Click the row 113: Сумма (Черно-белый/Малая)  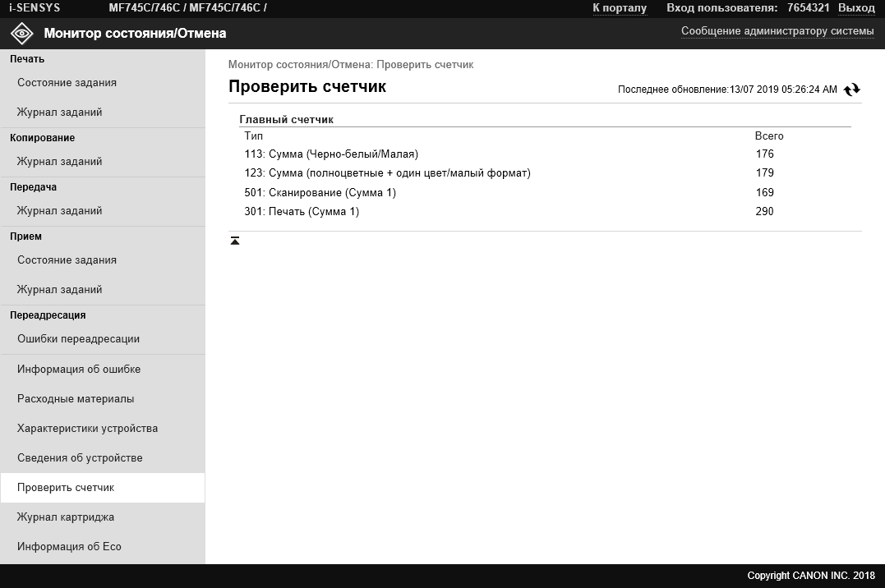coord(545,154)
